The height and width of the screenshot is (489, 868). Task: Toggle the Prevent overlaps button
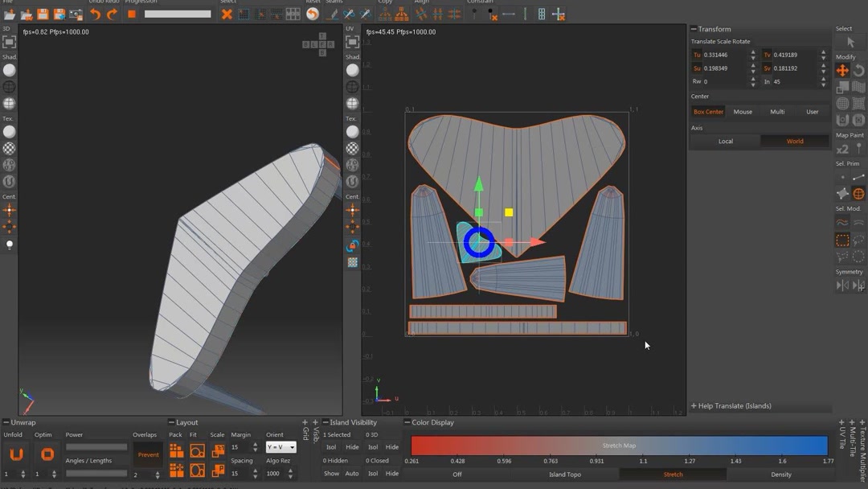(148, 455)
